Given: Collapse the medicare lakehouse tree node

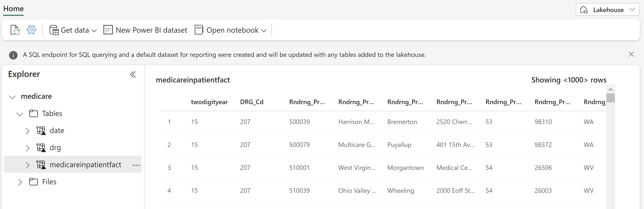Looking at the screenshot, I should tap(12, 97).
